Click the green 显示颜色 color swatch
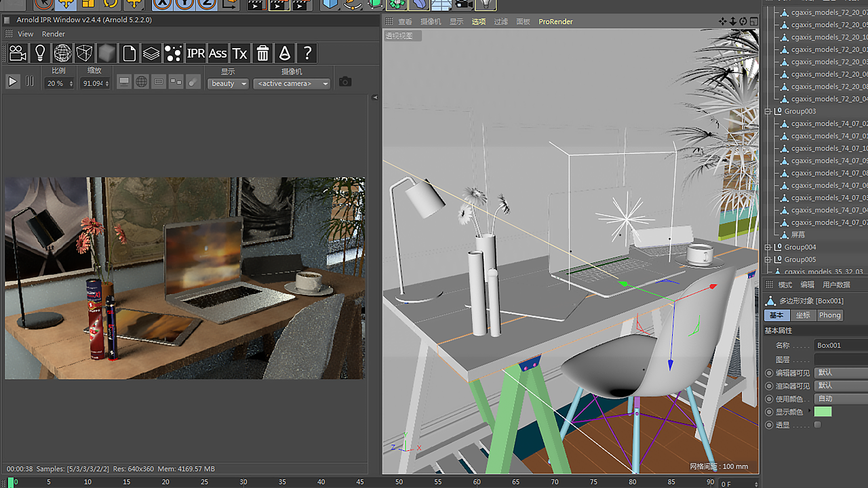The width and height of the screenshot is (868, 488). click(x=823, y=411)
